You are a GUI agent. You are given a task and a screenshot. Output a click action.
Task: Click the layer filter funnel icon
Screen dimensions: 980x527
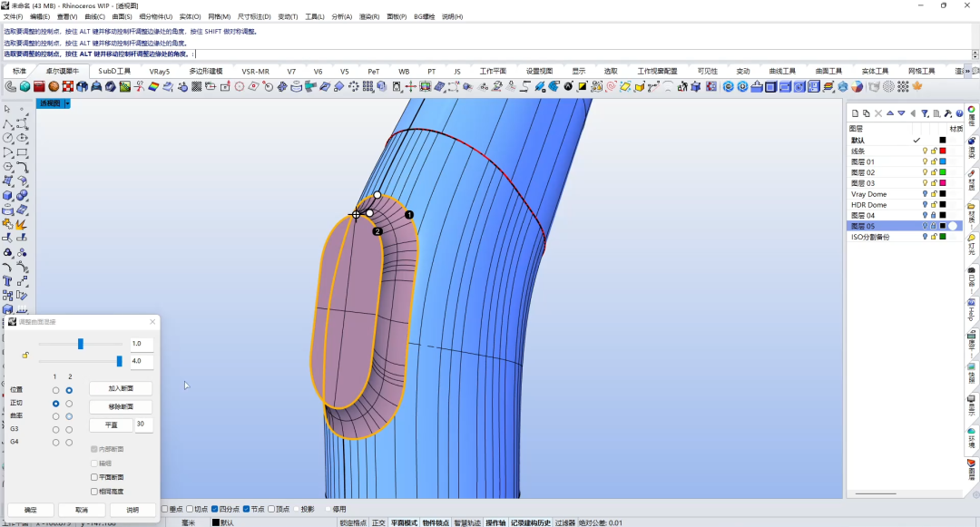click(925, 113)
